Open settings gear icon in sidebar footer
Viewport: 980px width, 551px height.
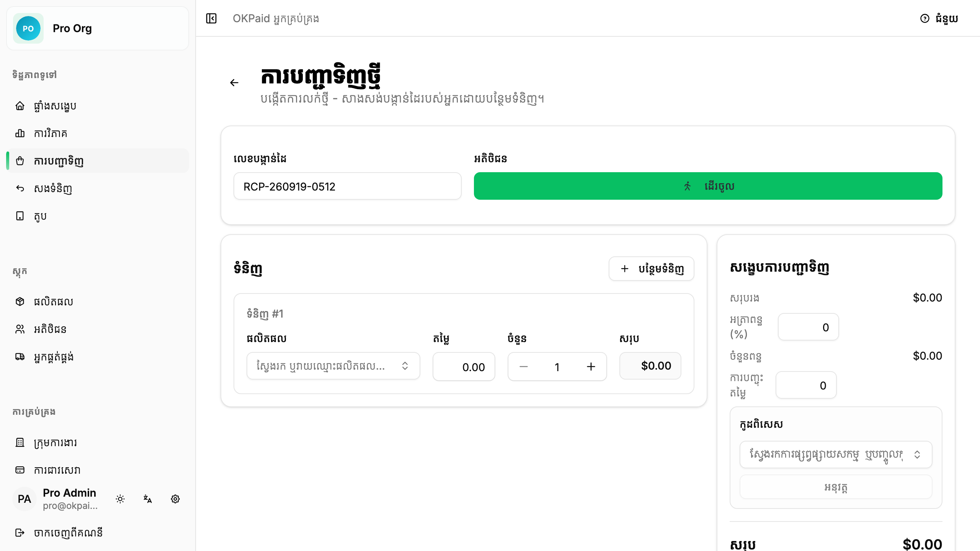point(175,499)
